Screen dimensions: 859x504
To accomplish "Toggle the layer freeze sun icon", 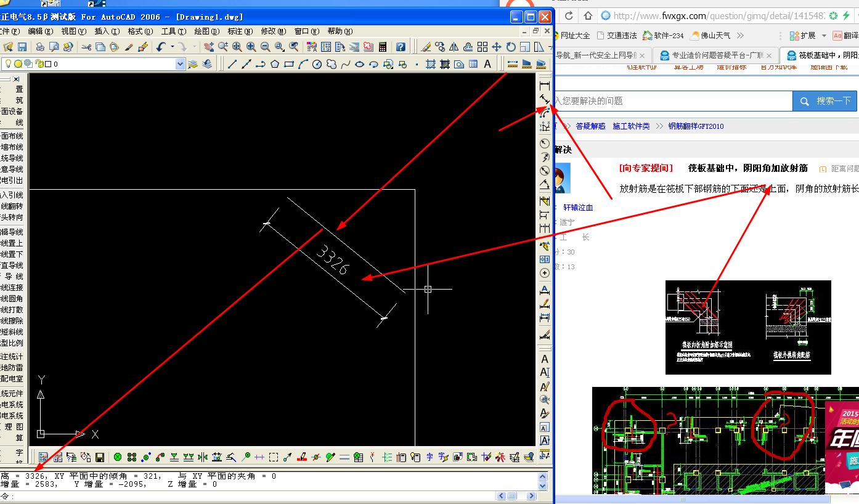I will 18,63.
